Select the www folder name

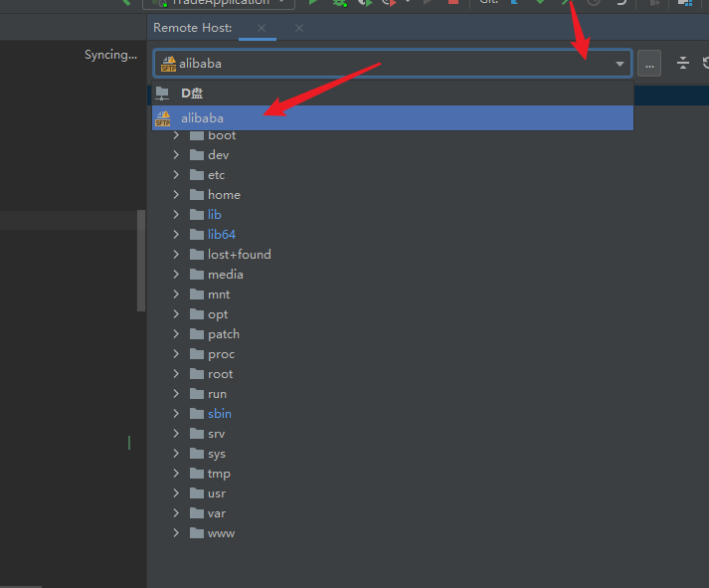pyautogui.click(x=221, y=533)
